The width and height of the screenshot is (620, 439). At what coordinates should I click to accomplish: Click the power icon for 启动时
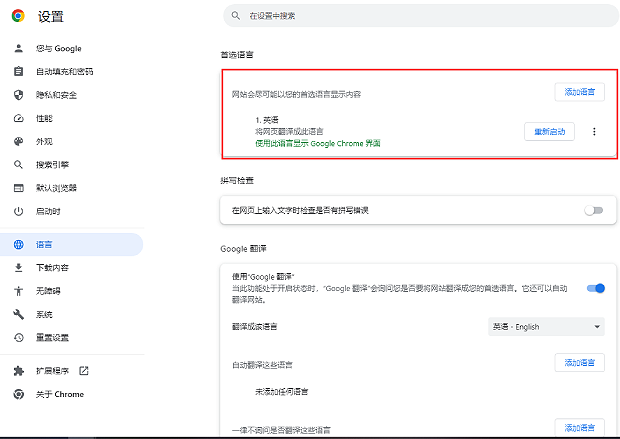click(x=18, y=211)
